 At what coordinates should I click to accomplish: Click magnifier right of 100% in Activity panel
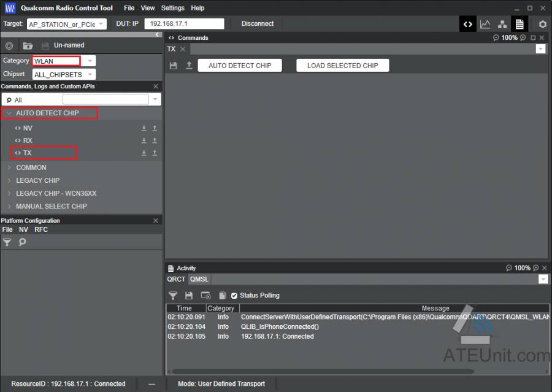point(536,268)
